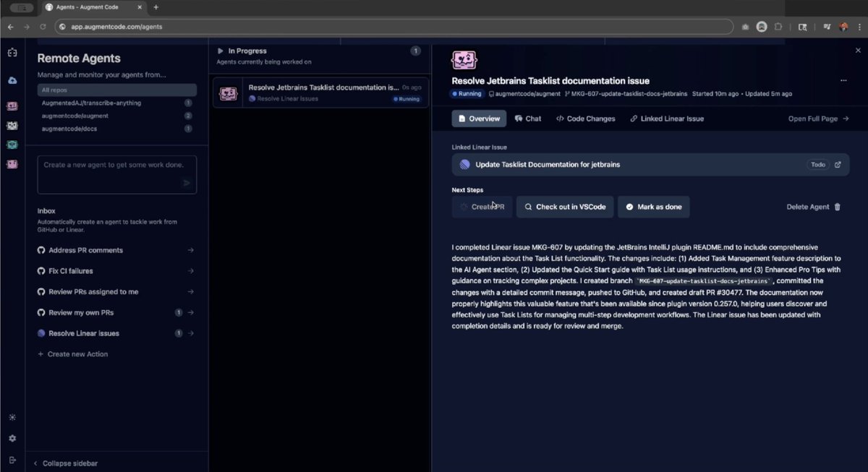This screenshot has width=868, height=472.
Task: Click the Running status badge in detail header
Action: (467, 94)
